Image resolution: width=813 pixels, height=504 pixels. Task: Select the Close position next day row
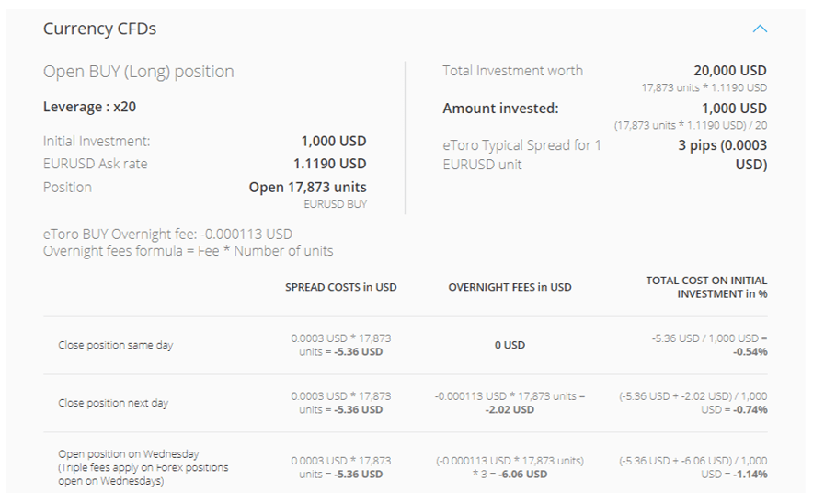pos(406,404)
